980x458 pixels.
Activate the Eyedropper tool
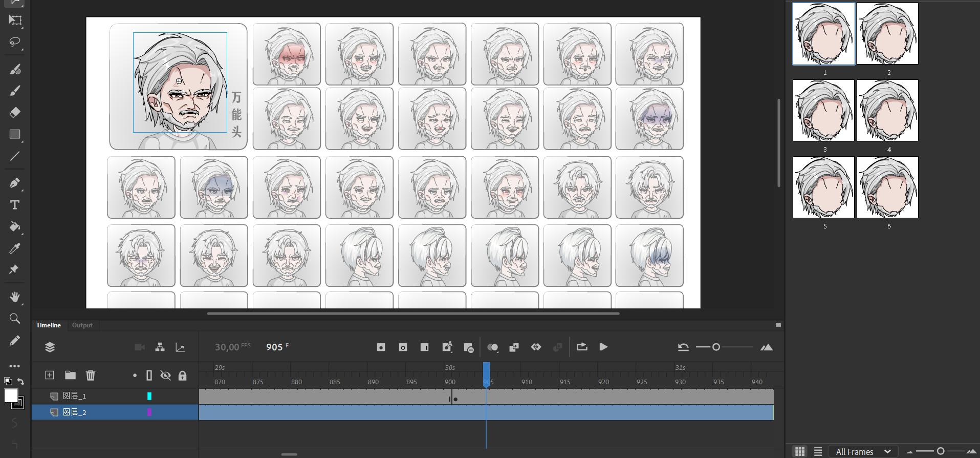coord(15,248)
